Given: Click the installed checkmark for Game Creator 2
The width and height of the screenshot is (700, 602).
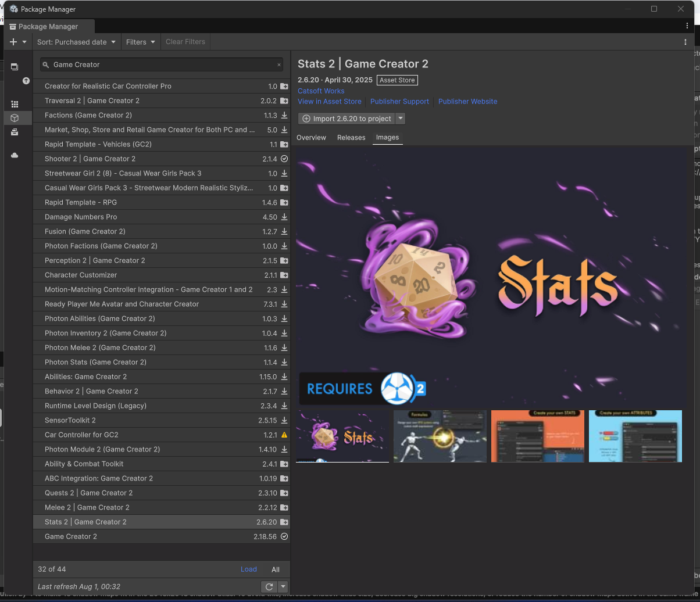Looking at the screenshot, I should [x=284, y=536].
